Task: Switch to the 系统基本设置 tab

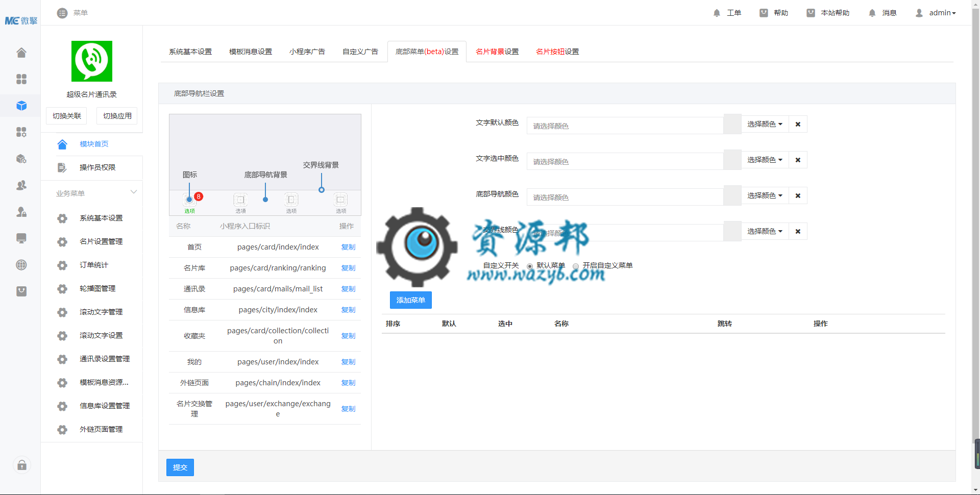Action: coord(190,52)
